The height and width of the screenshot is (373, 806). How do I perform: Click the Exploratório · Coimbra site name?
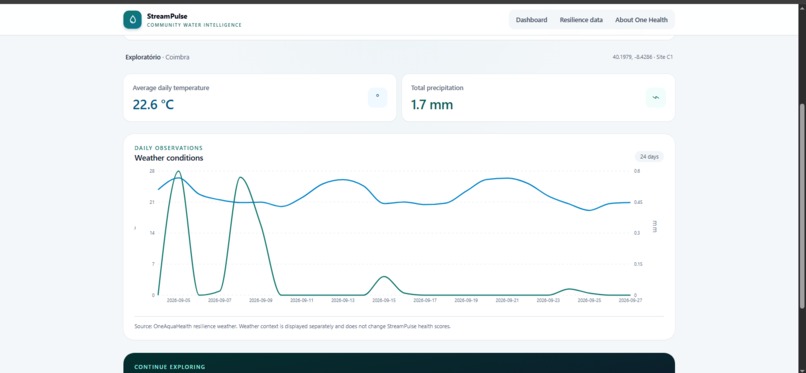click(157, 57)
